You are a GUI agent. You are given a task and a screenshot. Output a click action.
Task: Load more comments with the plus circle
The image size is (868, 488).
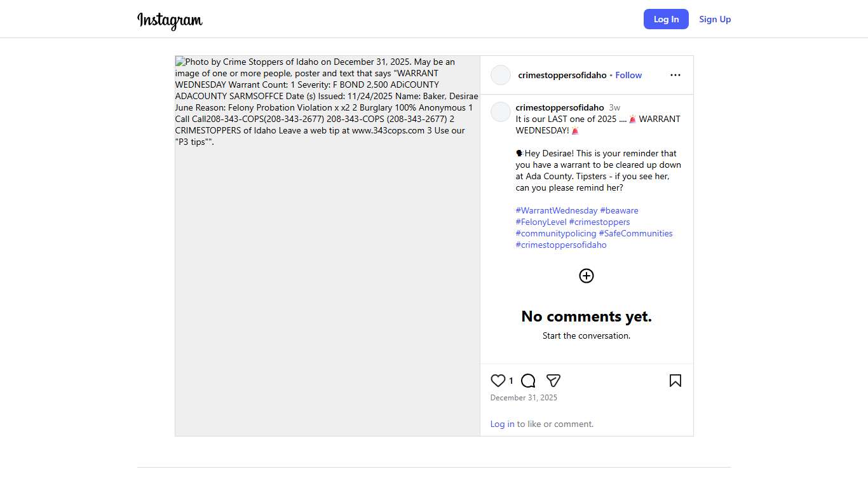click(x=586, y=276)
